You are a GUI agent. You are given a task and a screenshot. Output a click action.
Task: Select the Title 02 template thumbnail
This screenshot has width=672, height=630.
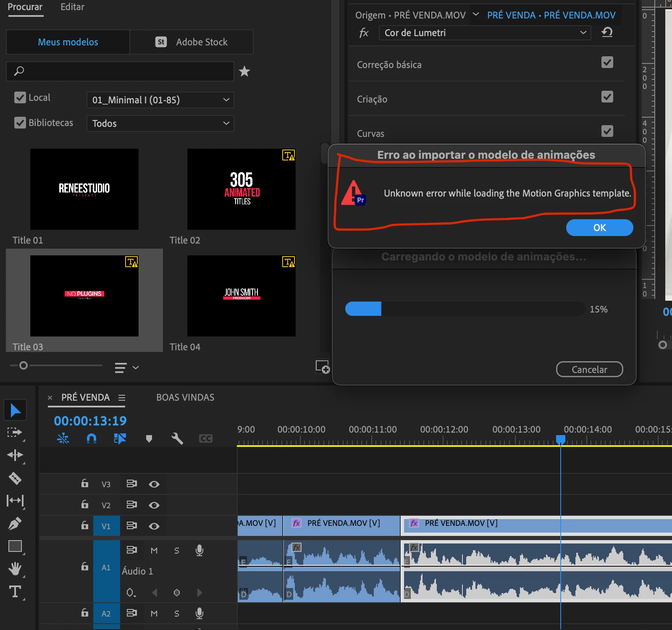pos(241,189)
